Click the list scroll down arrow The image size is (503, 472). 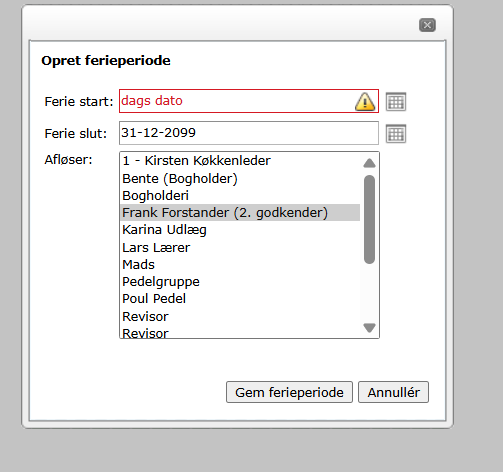tap(369, 328)
